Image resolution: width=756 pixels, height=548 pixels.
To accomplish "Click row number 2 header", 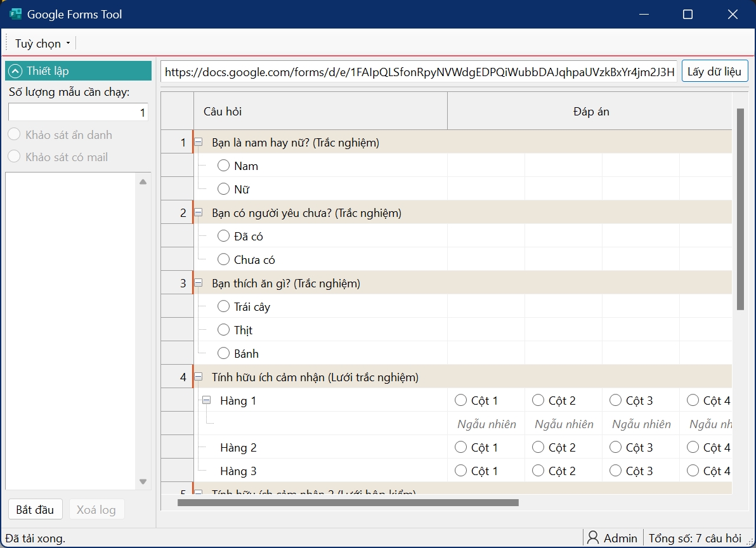I will (177, 212).
